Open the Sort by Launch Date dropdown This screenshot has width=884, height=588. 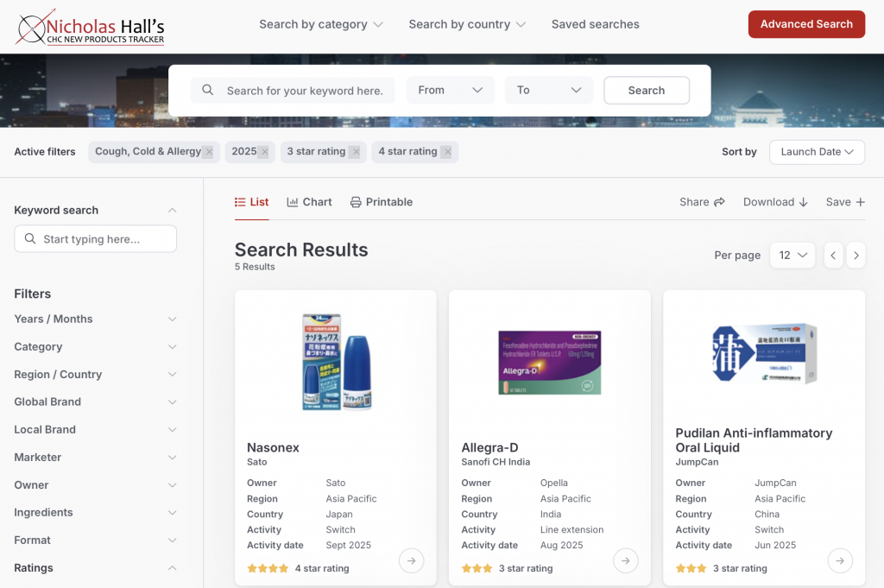[x=817, y=152]
